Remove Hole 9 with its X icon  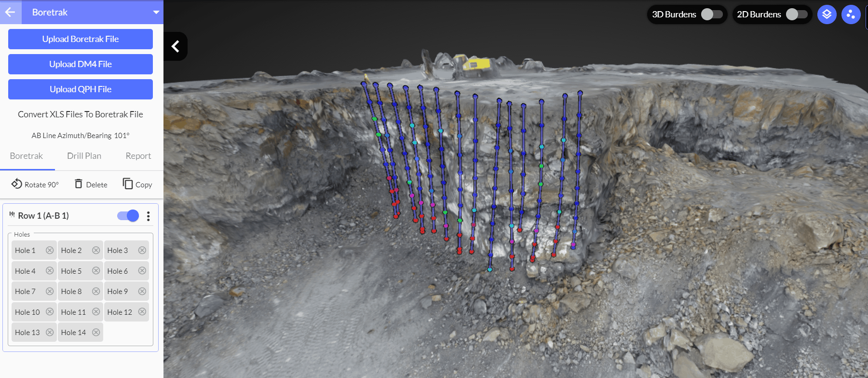point(142,291)
